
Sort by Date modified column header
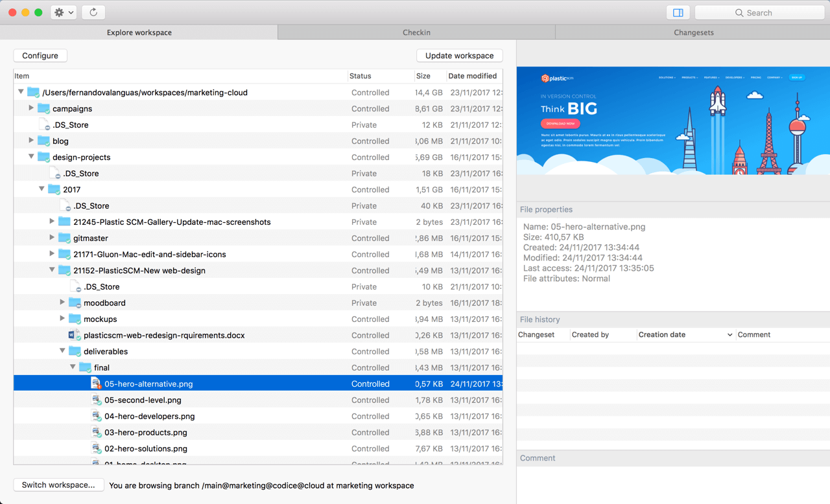474,76
